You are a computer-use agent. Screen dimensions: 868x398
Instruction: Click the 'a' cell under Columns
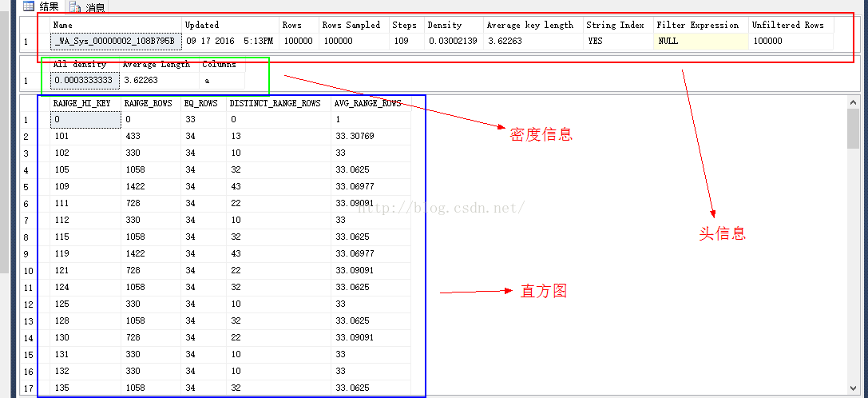(221, 81)
